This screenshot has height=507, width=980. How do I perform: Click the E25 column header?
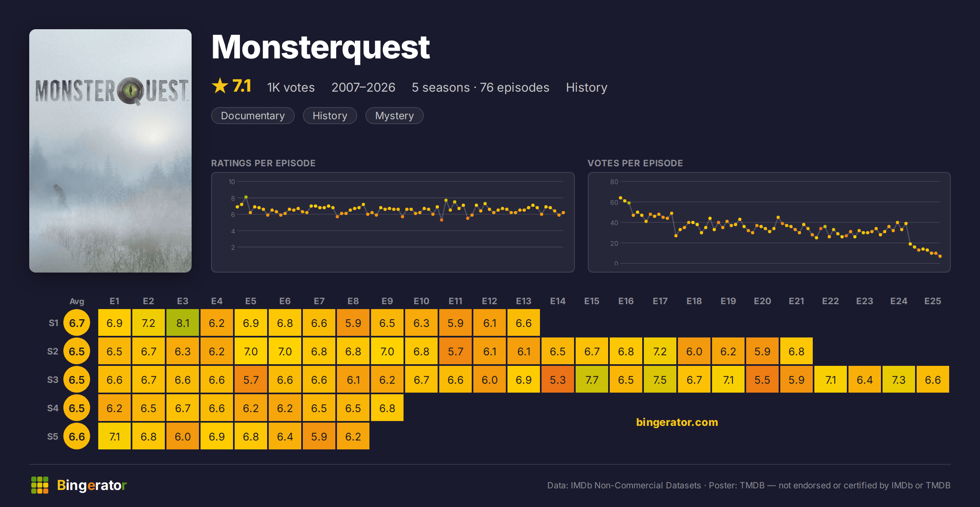click(933, 301)
